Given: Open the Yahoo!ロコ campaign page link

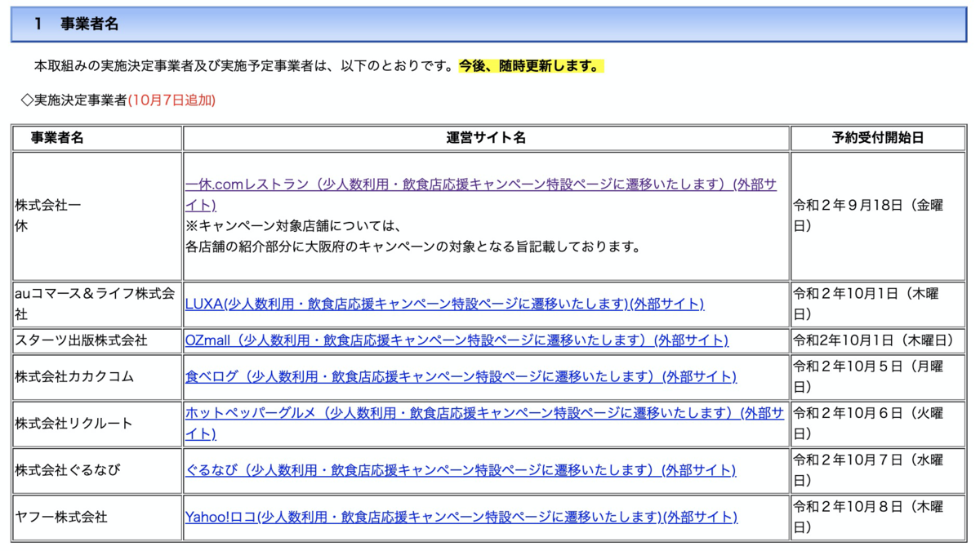Looking at the screenshot, I should pyautogui.click(x=461, y=517).
